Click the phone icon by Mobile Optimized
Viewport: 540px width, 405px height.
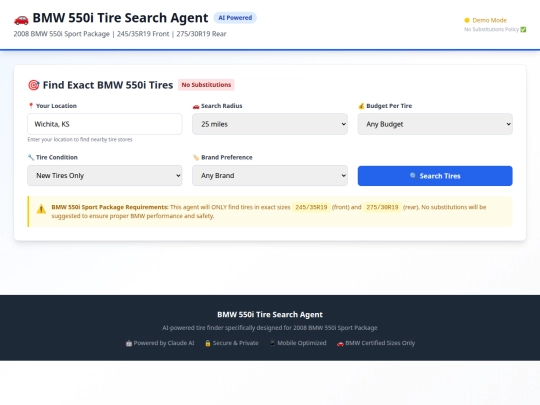272,343
